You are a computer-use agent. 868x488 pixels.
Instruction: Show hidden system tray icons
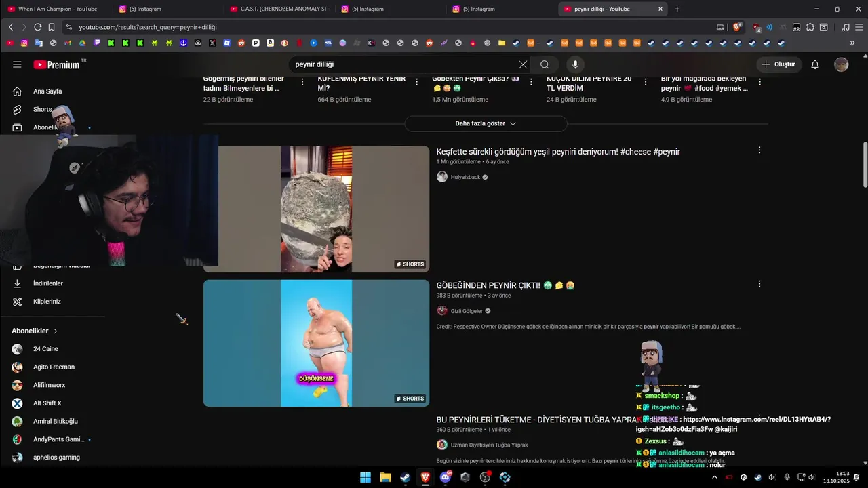(x=714, y=477)
